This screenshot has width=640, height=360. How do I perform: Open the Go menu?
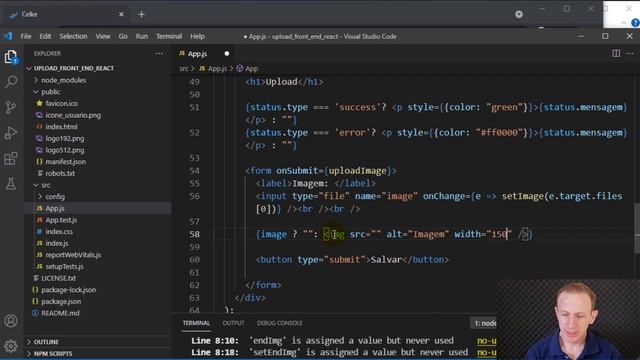tap(123, 36)
